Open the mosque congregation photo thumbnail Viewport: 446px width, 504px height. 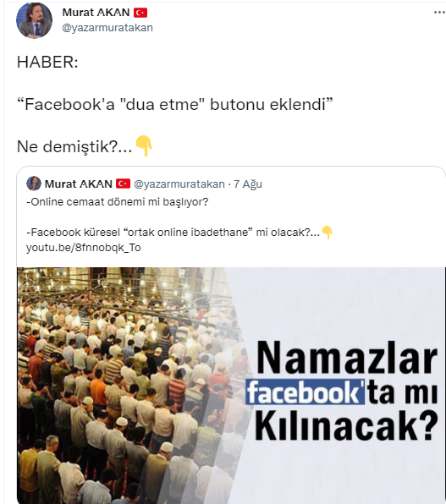coord(231,386)
